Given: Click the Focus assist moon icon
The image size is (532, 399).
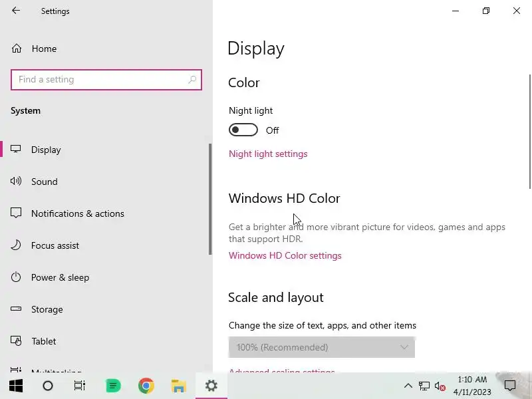Looking at the screenshot, I should click(x=15, y=245).
